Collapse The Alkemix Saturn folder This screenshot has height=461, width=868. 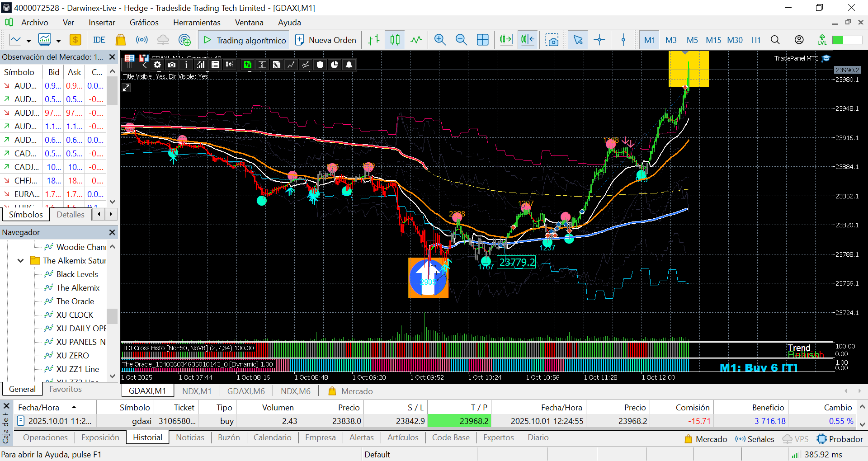(20, 261)
